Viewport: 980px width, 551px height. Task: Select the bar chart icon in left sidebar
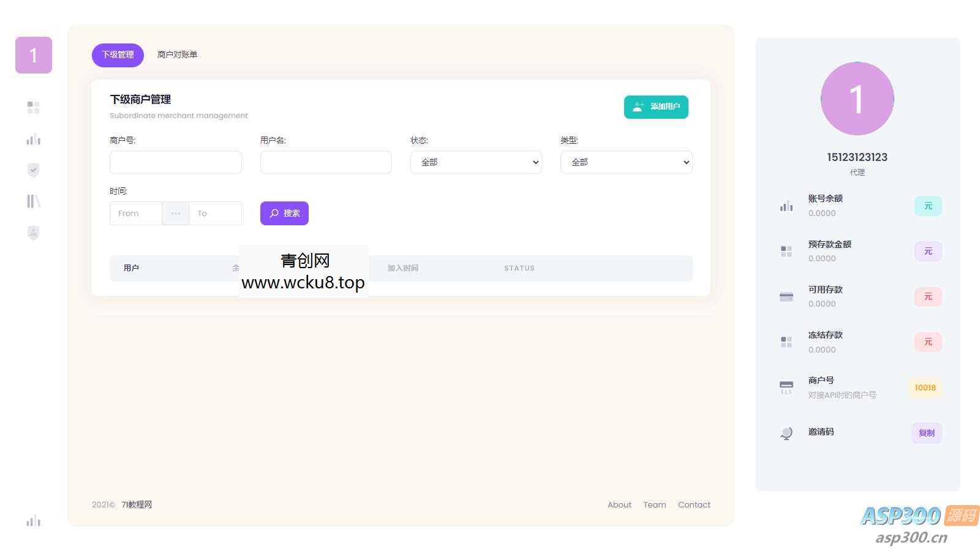[33, 139]
